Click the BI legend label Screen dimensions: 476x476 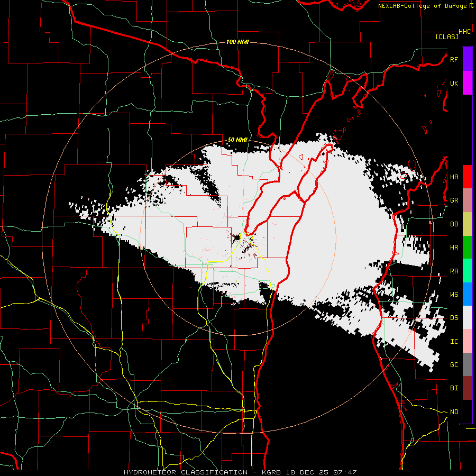click(454, 388)
